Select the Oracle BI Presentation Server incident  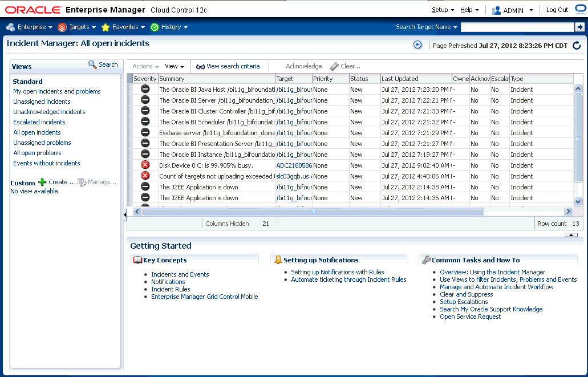point(350,144)
